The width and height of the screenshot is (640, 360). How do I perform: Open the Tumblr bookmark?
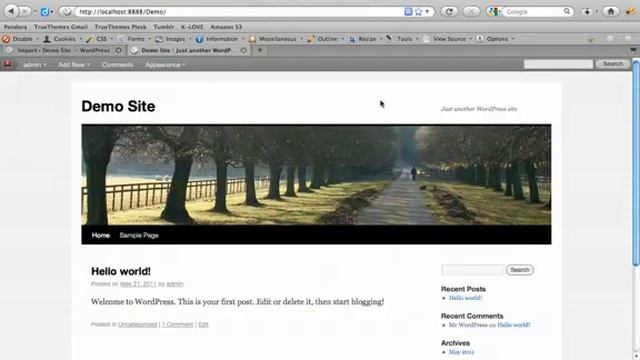(x=164, y=27)
